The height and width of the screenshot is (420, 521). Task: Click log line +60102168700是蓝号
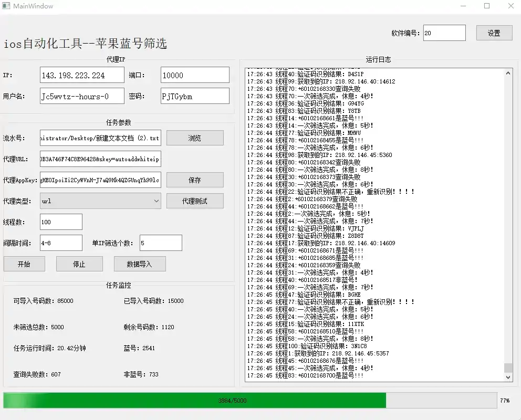pyautogui.click(x=305, y=375)
